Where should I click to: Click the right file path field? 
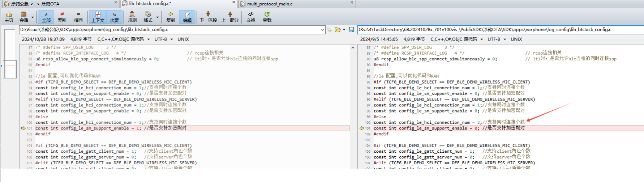501,30
